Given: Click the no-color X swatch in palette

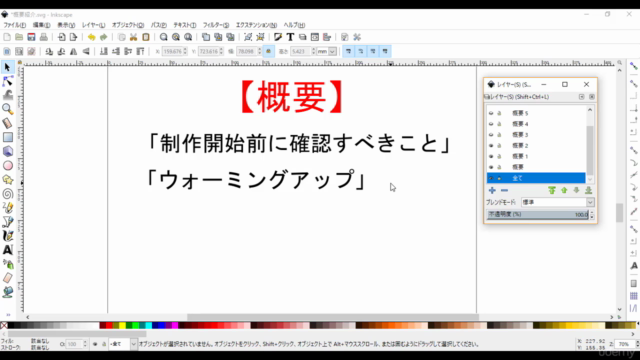Looking at the screenshot, I should (x=4, y=325).
